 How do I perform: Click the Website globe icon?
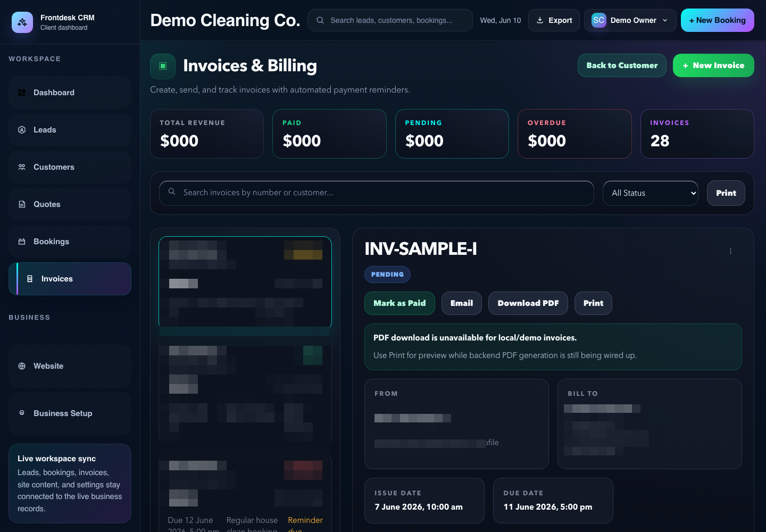[22, 366]
